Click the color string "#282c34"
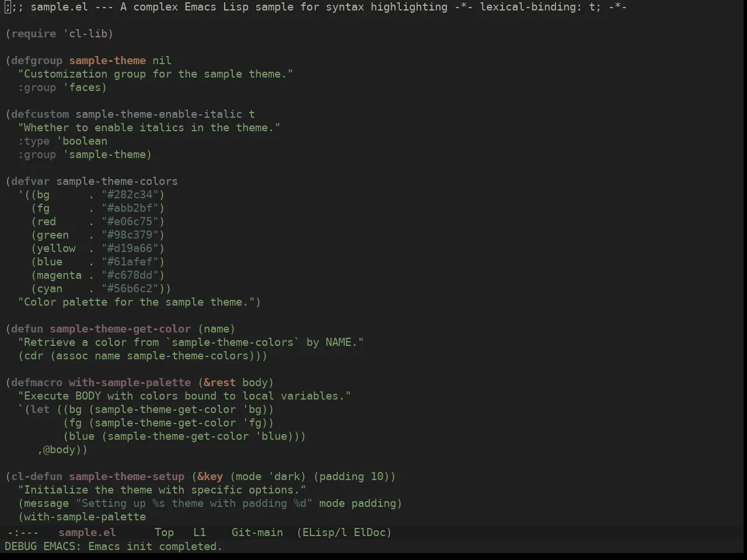The width and height of the screenshot is (747, 560). 130,194
